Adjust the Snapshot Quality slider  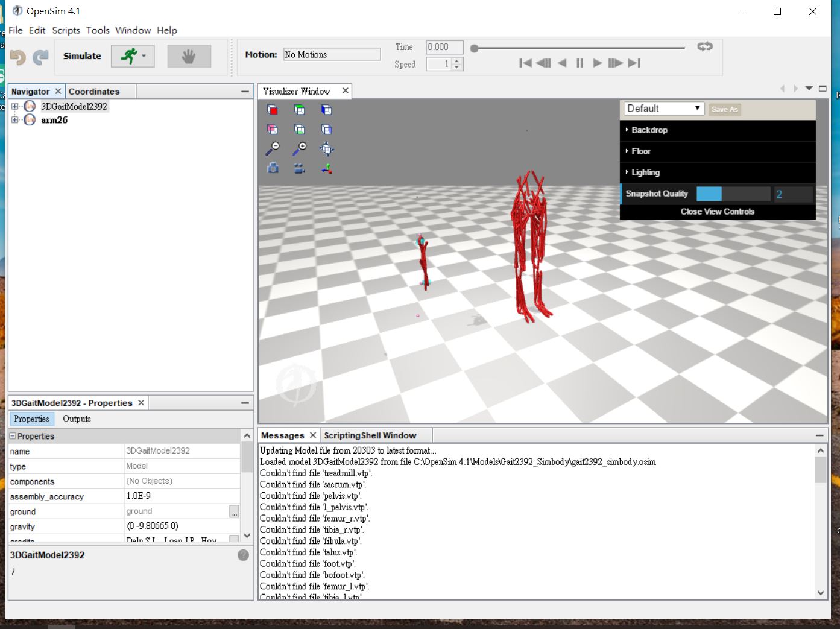click(x=733, y=194)
